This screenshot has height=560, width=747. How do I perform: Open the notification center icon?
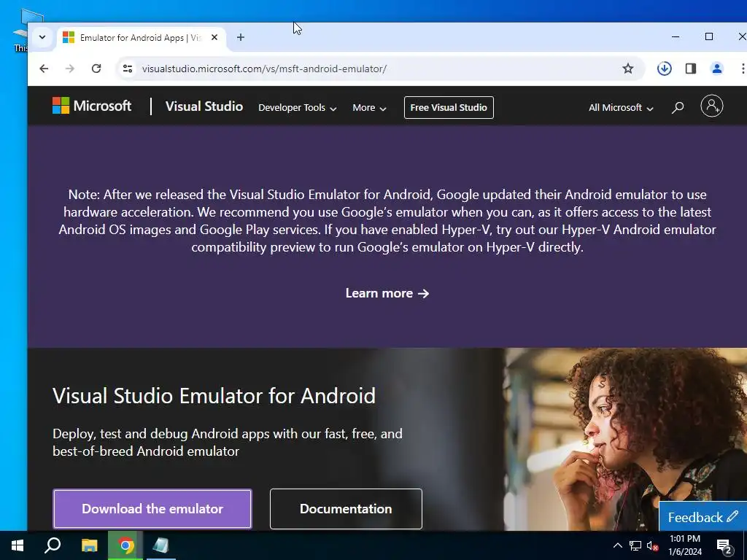coord(724,545)
